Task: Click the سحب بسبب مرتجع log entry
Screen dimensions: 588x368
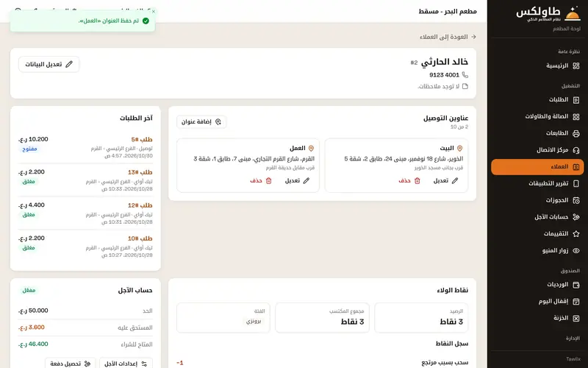Action: pos(445,363)
